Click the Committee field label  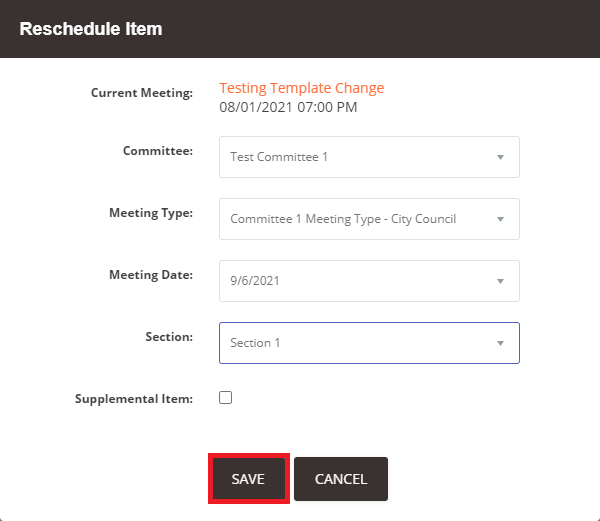click(x=157, y=151)
